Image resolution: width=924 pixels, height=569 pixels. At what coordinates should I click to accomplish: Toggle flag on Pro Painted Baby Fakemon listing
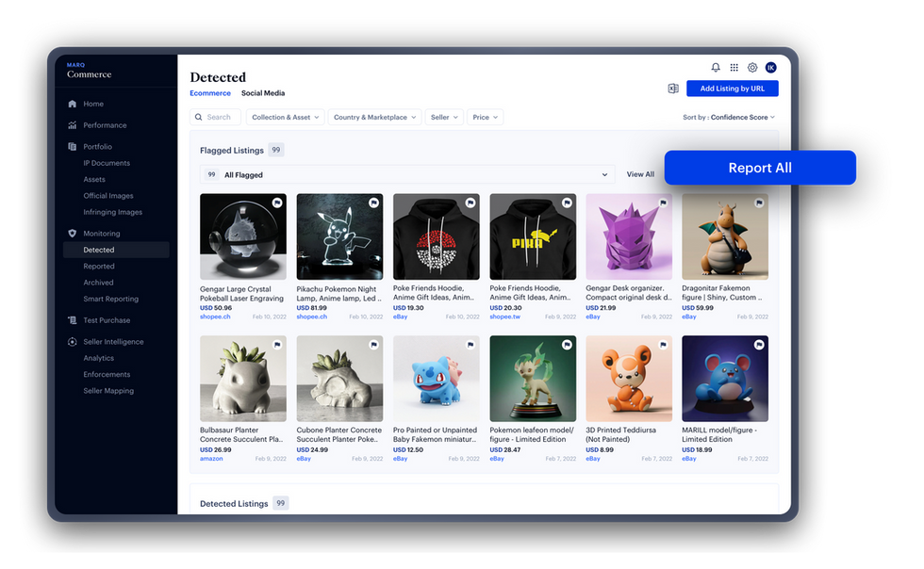[x=470, y=345]
